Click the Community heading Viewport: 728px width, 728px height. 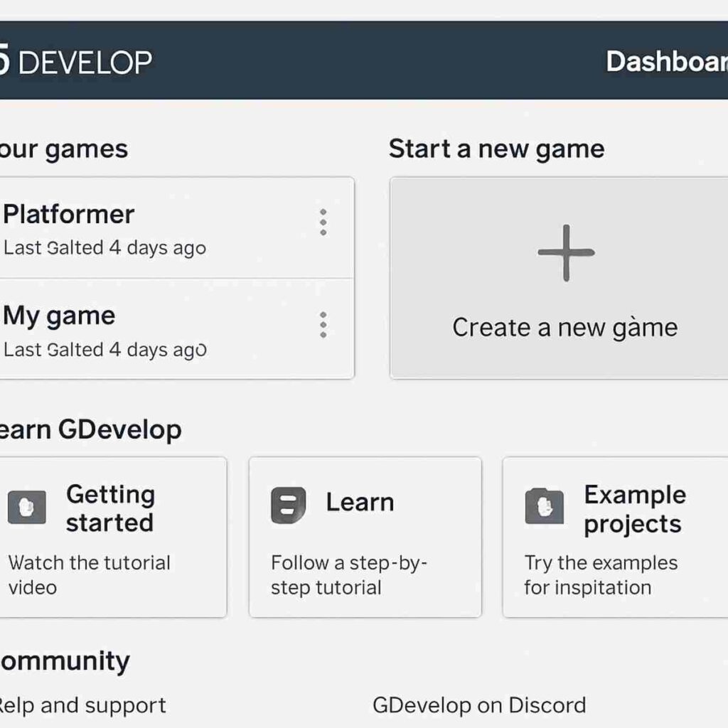(65, 662)
